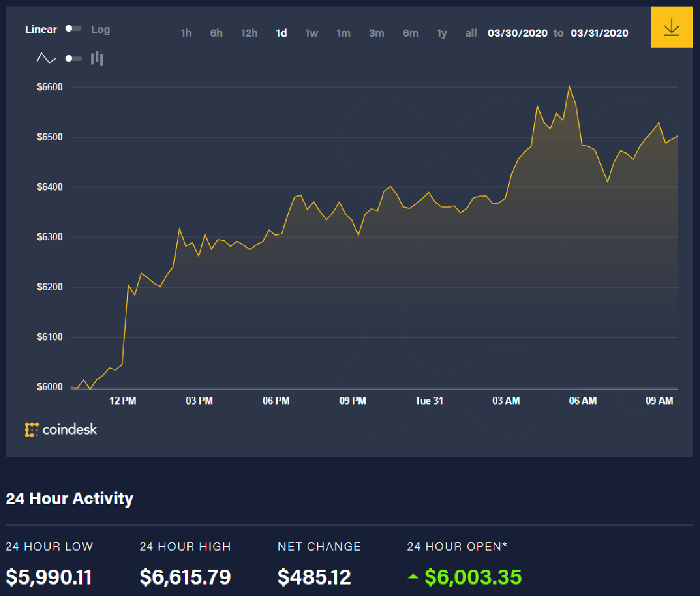Click the $6400 axis label
The image size is (700, 596).
[50, 187]
